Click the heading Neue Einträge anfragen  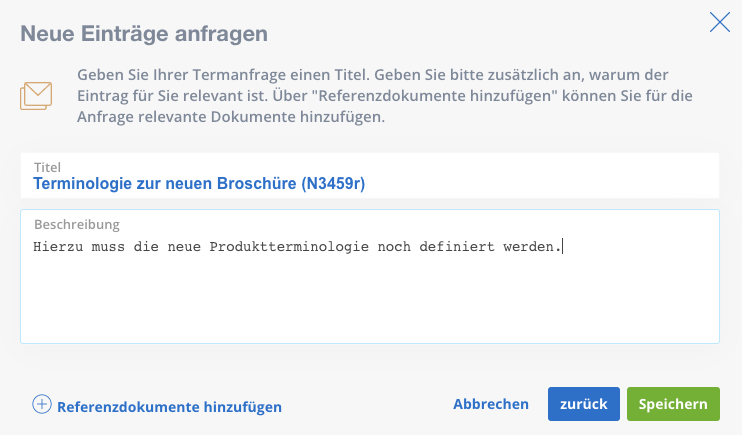(x=144, y=34)
